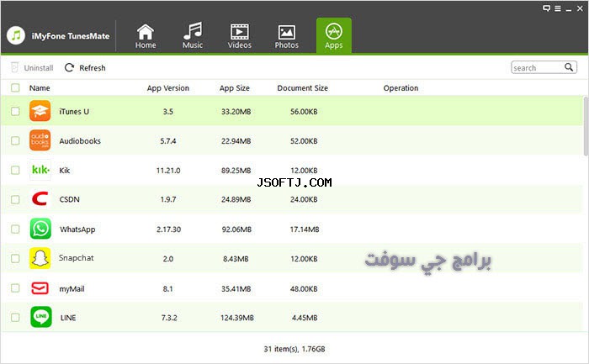
Task: Click the iMyFone TunesMate logo icon
Action: (x=16, y=35)
